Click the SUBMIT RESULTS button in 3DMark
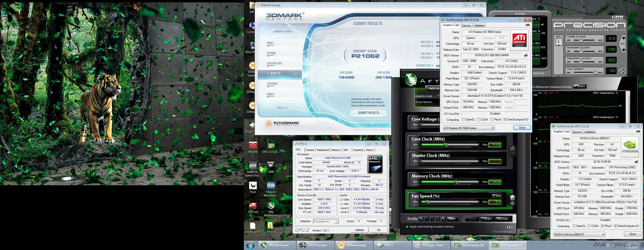Viewport: 644px width, 250px height. [x=368, y=113]
